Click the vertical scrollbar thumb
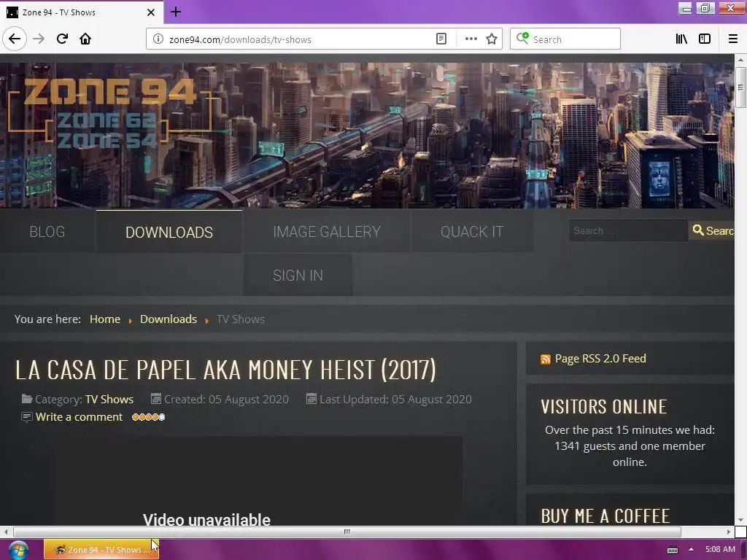Viewport: 747px width, 560px height. tap(740, 87)
